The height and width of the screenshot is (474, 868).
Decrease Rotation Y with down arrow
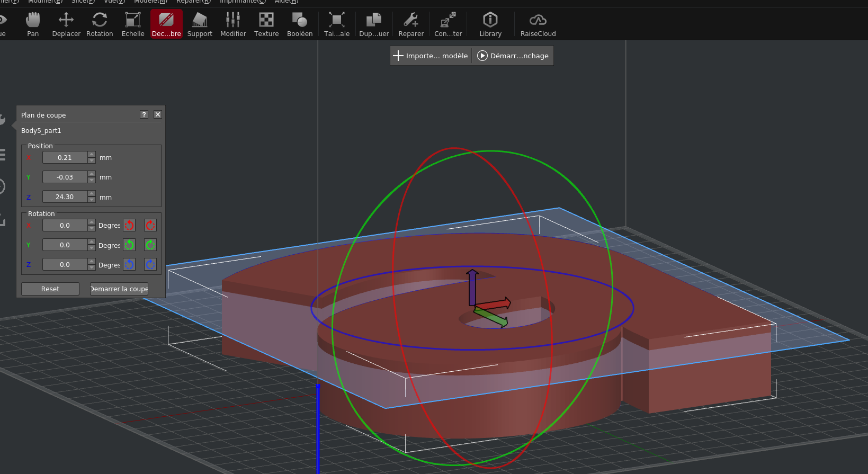point(92,248)
